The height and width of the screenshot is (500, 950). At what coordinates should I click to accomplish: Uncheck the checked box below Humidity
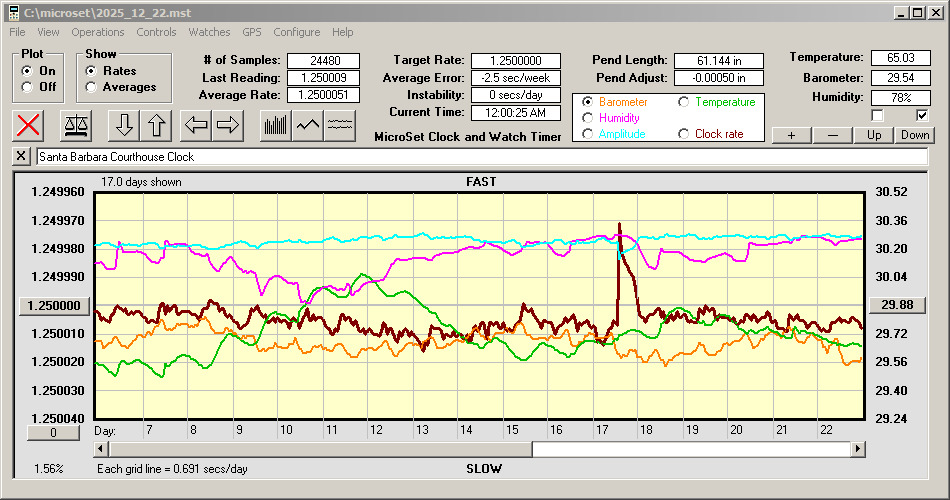click(922, 116)
